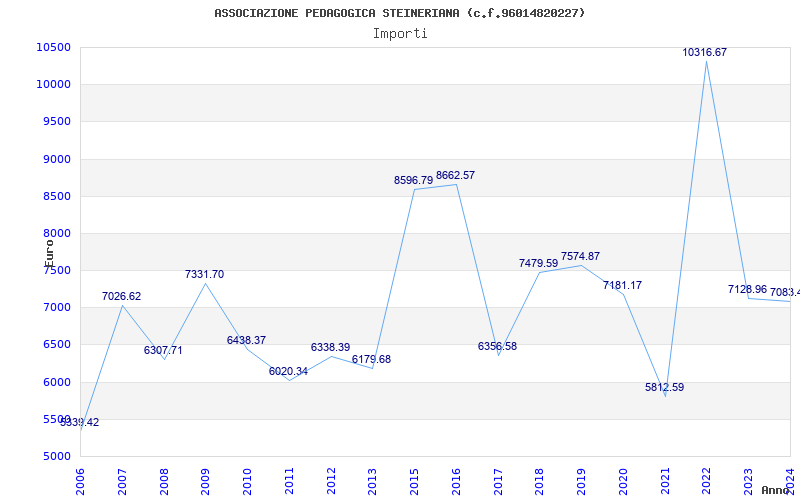Select the 6020.34 data label
Image resolution: width=800 pixels, height=500 pixels.
(288, 371)
